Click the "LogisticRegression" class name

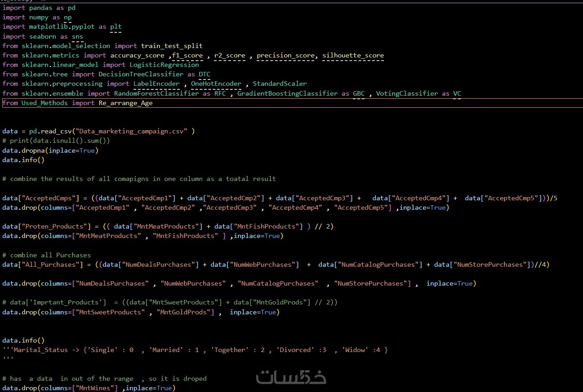(x=164, y=65)
